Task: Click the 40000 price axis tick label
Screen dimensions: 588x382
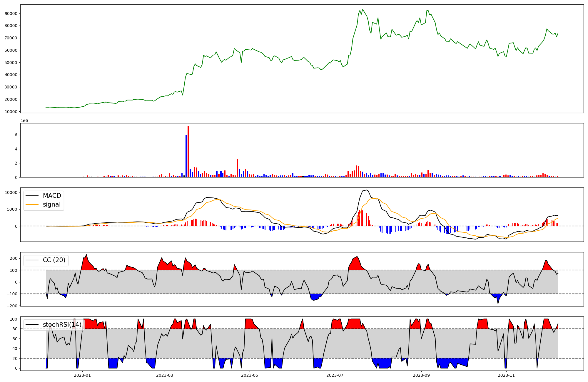Action: coord(11,75)
